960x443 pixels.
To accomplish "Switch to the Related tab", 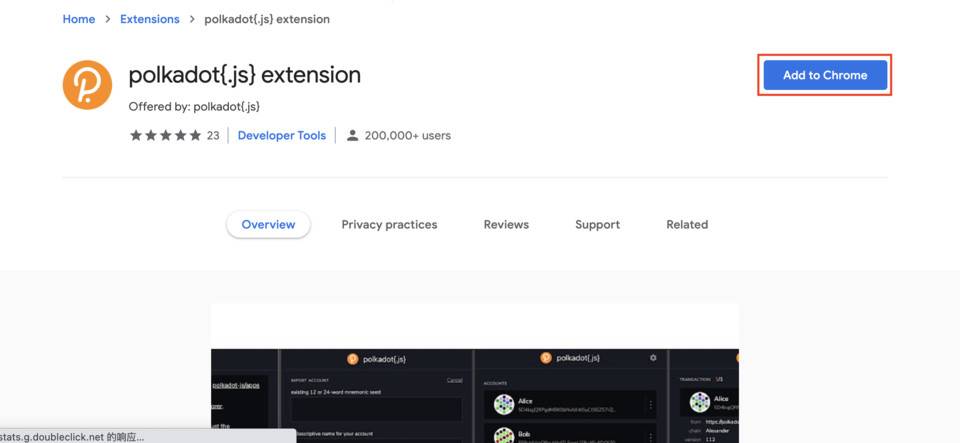I will (x=687, y=225).
